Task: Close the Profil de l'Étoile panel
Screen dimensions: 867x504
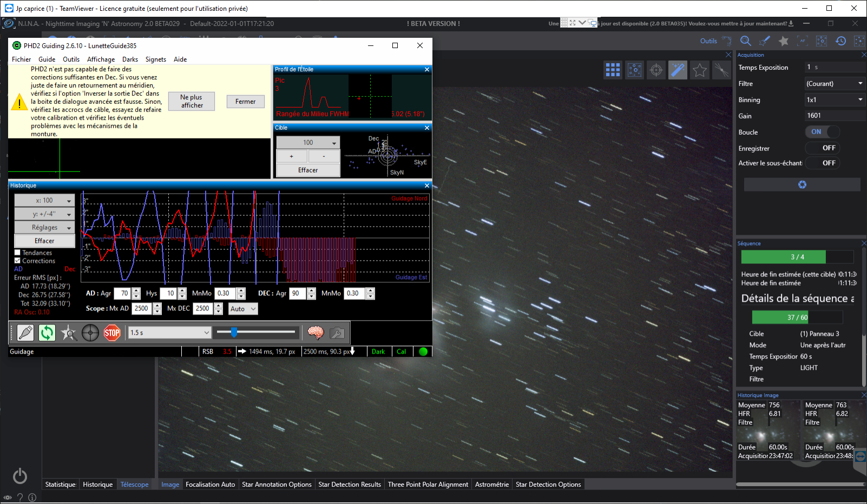Action: click(x=427, y=69)
